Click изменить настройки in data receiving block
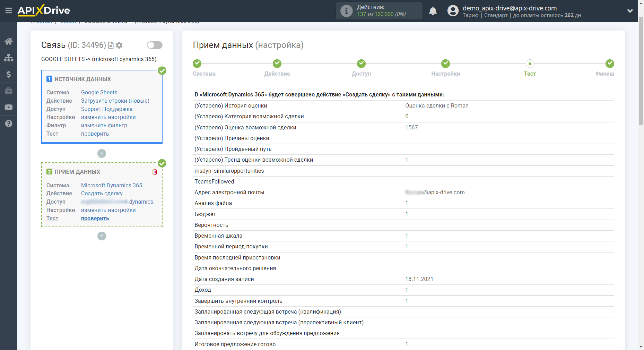 click(x=108, y=210)
